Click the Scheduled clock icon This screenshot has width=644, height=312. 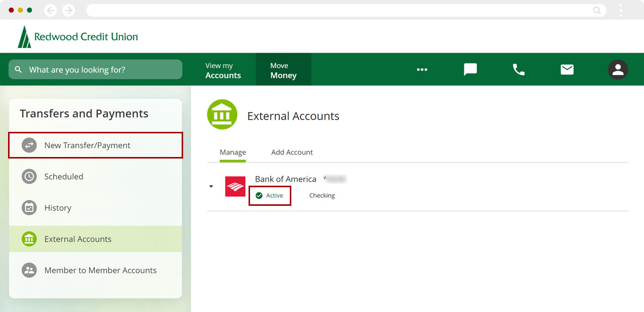pos(29,177)
